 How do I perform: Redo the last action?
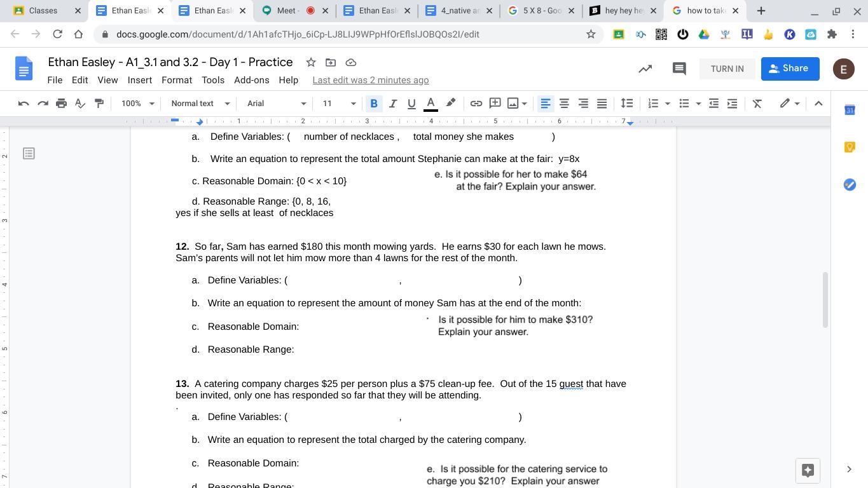(x=43, y=104)
